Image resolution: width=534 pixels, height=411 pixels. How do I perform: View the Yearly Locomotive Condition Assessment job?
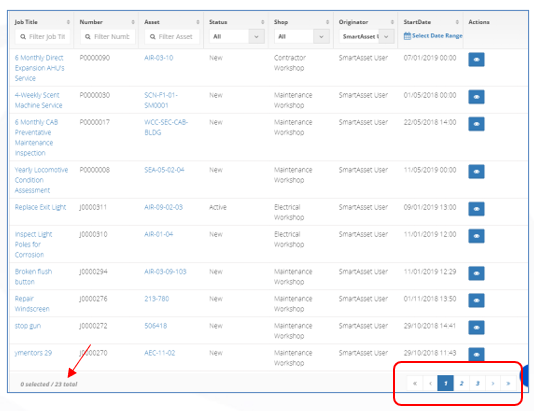476,171
